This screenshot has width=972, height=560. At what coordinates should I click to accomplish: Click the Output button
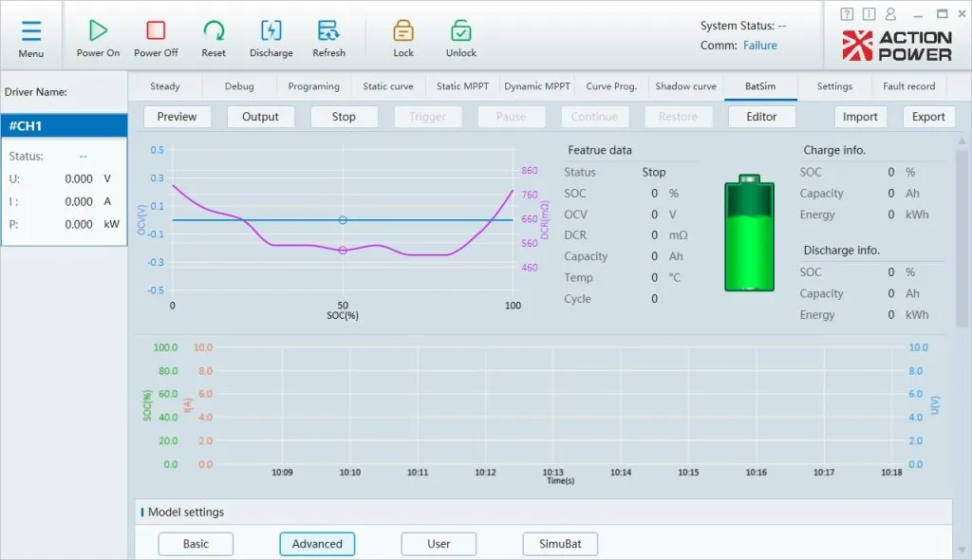tap(260, 117)
